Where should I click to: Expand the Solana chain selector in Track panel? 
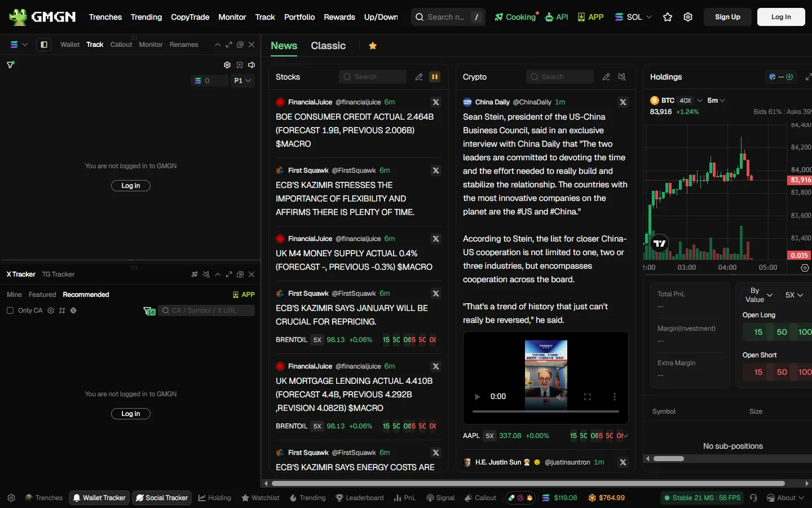click(19, 45)
